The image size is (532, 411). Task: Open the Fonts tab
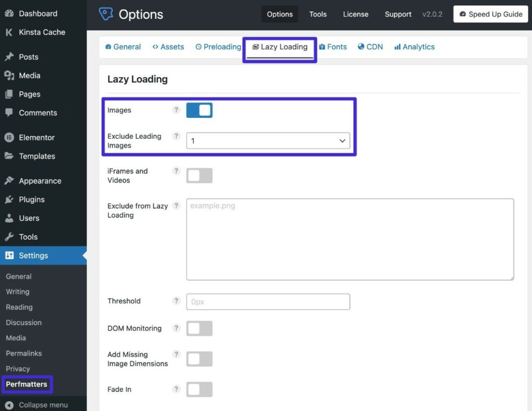point(332,47)
